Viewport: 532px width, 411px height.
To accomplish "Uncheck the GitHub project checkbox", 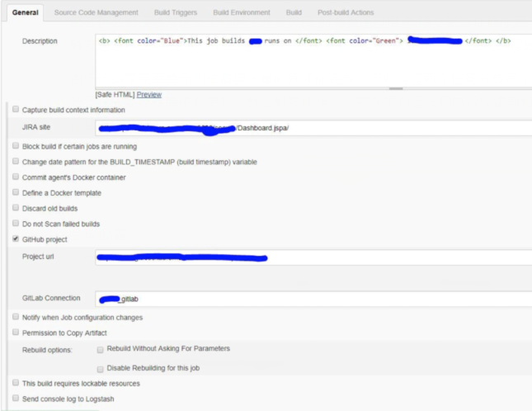I will [16, 239].
